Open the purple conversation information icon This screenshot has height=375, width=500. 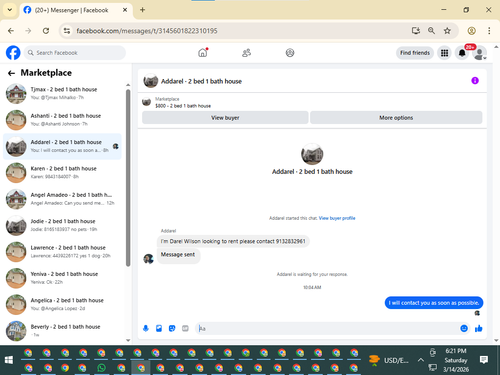475,81
